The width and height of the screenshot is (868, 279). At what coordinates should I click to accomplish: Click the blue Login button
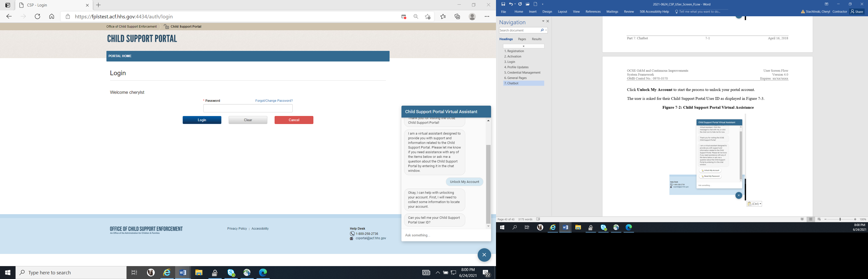(x=202, y=120)
